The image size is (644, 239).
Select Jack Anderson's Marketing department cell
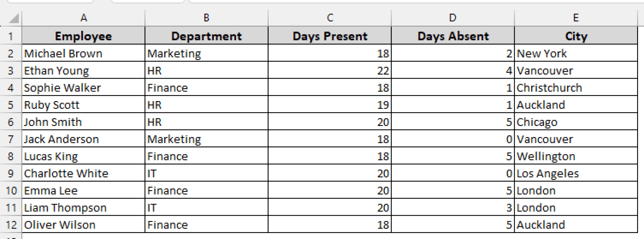(206, 139)
